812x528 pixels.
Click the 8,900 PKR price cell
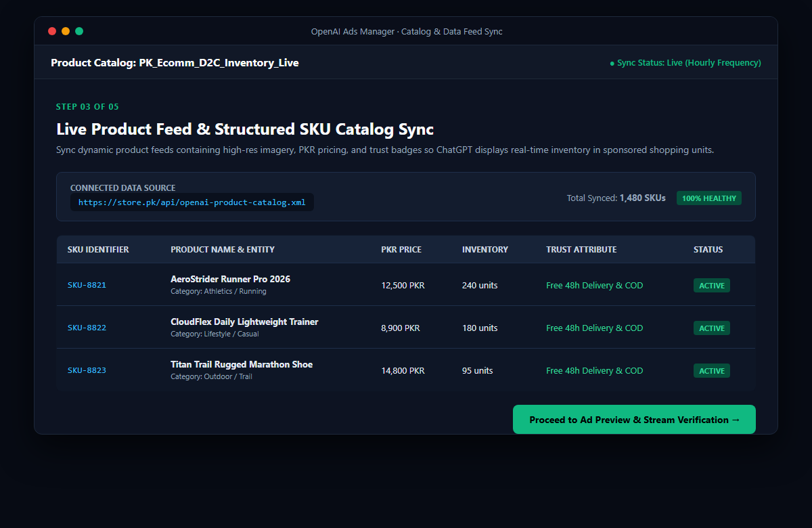click(x=401, y=328)
